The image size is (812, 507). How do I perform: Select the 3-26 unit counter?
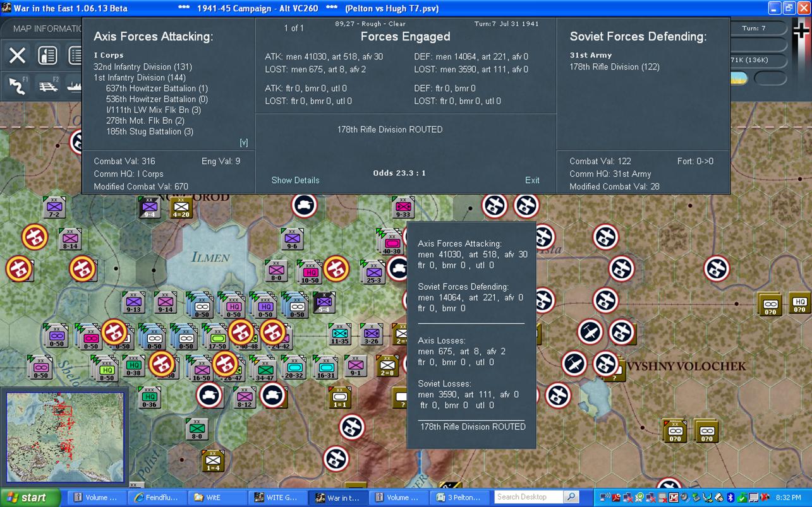[x=371, y=333]
